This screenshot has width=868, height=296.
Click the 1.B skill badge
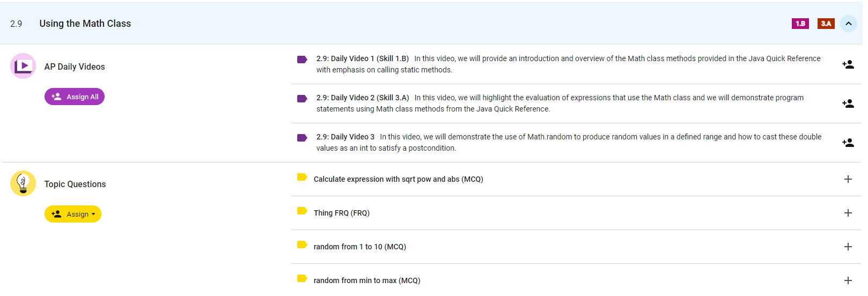[800, 24]
